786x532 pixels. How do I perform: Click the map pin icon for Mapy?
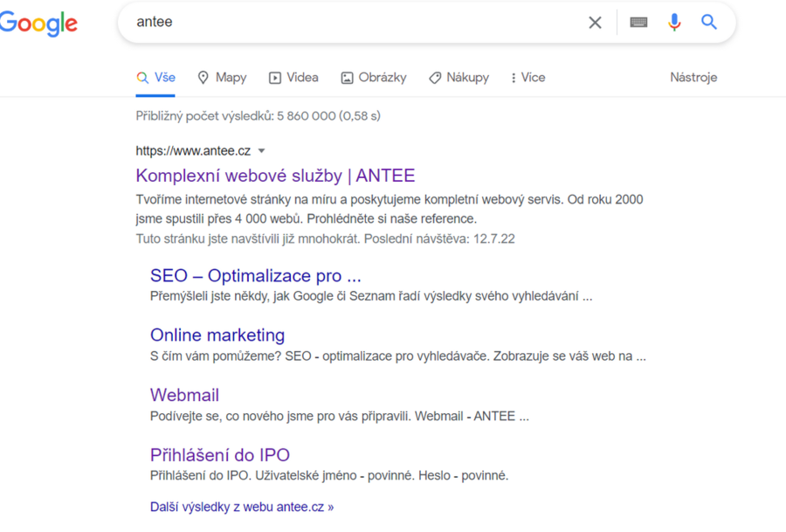(203, 78)
